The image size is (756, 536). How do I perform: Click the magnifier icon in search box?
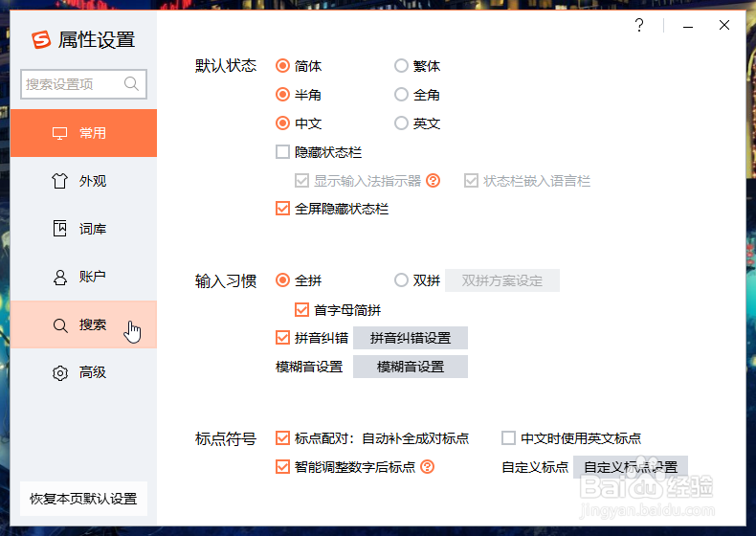point(131,84)
